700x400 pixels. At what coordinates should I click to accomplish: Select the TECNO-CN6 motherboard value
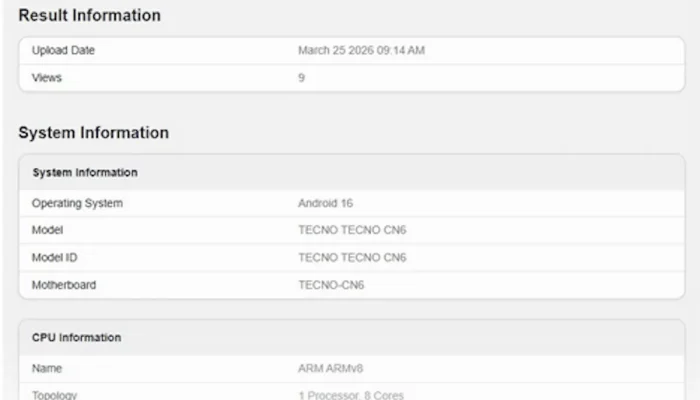coord(331,285)
